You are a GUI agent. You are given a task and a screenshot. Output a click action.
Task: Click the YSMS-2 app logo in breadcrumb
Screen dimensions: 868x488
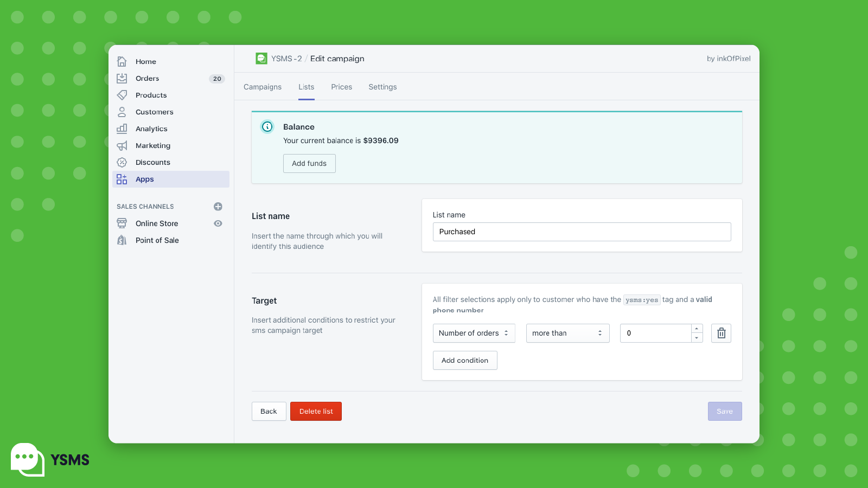pos(262,58)
